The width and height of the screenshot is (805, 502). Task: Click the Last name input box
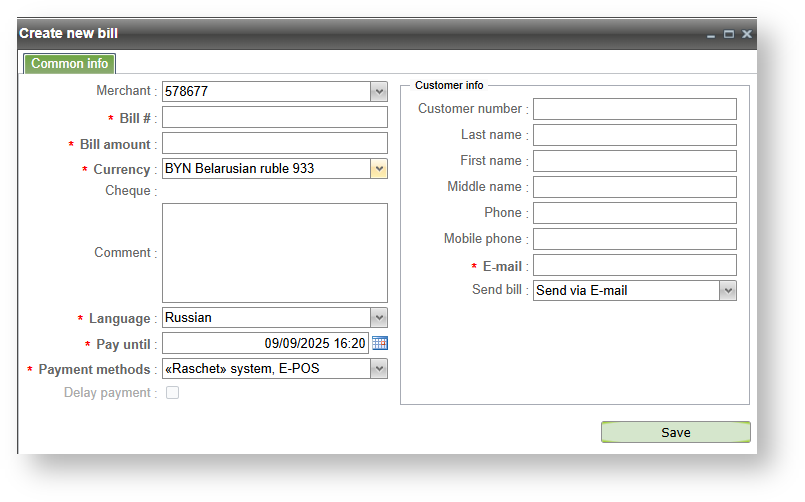click(x=634, y=135)
